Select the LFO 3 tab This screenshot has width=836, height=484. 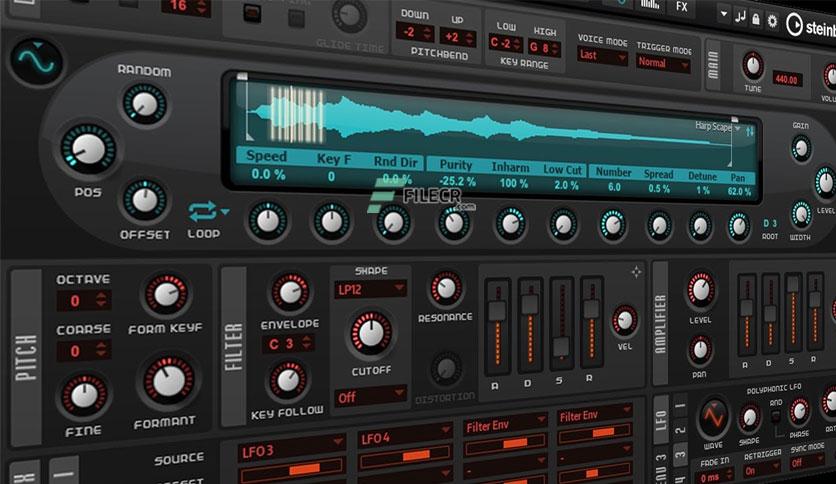click(x=679, y=456)
